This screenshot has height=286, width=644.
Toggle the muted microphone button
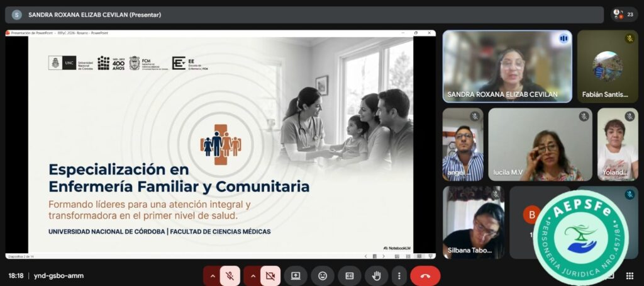230,276
